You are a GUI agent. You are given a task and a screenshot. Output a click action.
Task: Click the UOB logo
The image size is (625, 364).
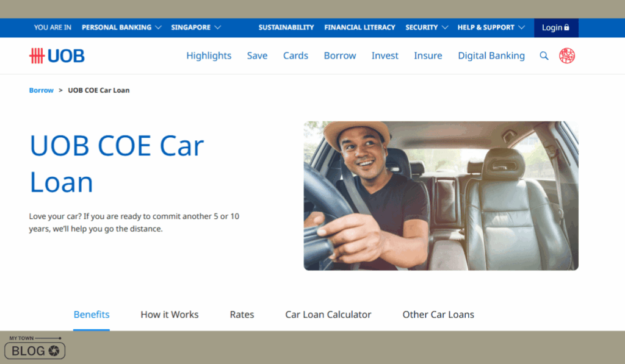click(57, 55)
